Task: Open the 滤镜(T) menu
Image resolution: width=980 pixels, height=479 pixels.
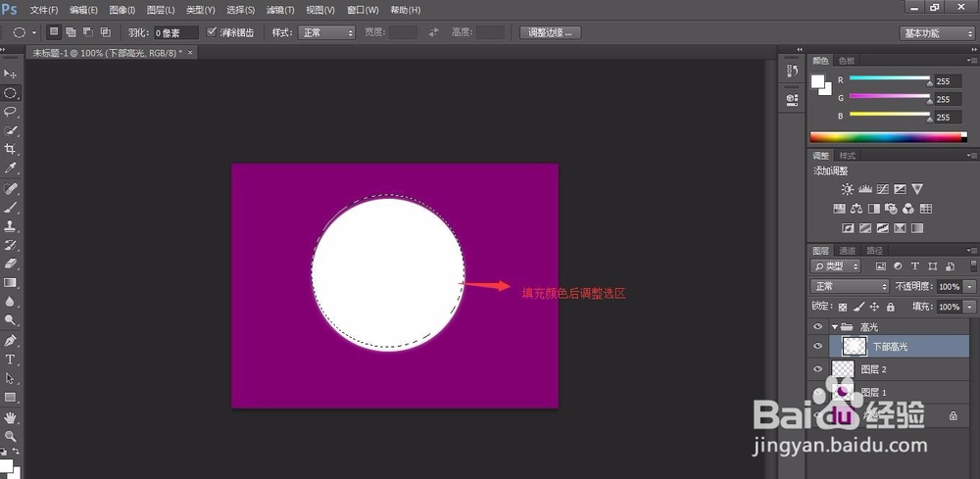Action: pyautogui.click(x=280, y=10)
